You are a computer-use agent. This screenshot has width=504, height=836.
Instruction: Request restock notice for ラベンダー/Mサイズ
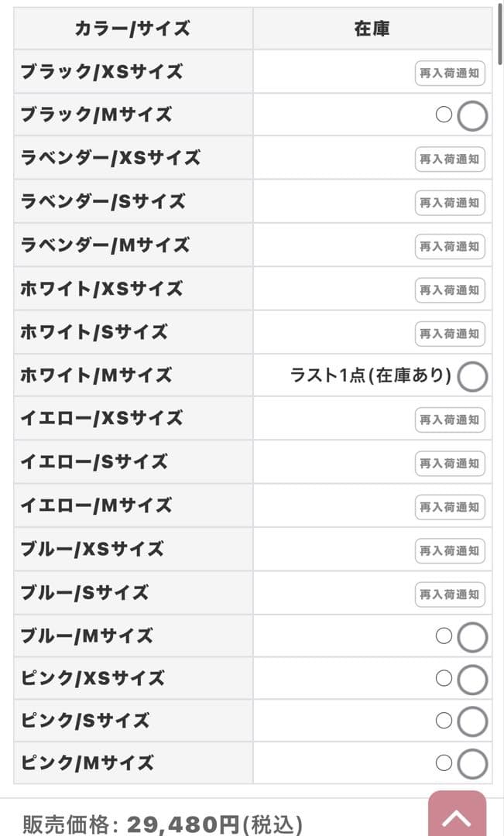pos(450,246)
